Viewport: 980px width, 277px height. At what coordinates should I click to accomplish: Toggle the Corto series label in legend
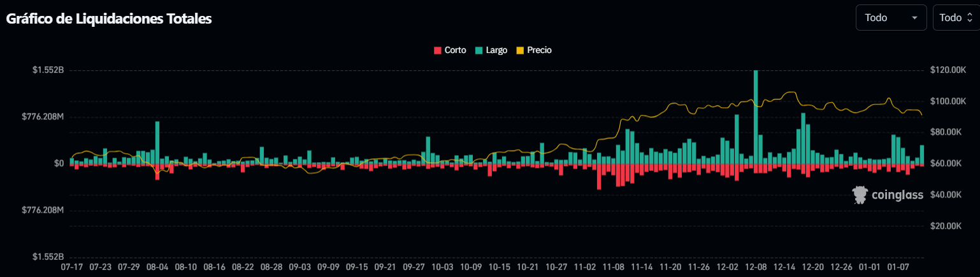tap(455, 50)
